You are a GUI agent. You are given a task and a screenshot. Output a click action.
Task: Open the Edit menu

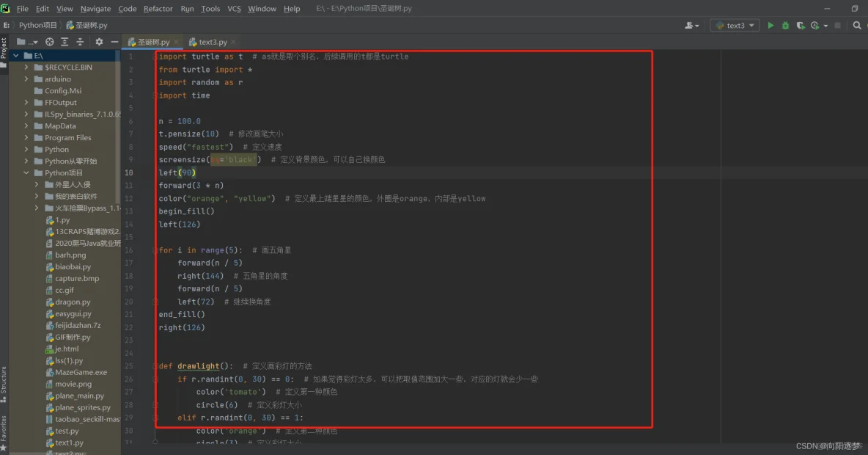click(42, 9)
